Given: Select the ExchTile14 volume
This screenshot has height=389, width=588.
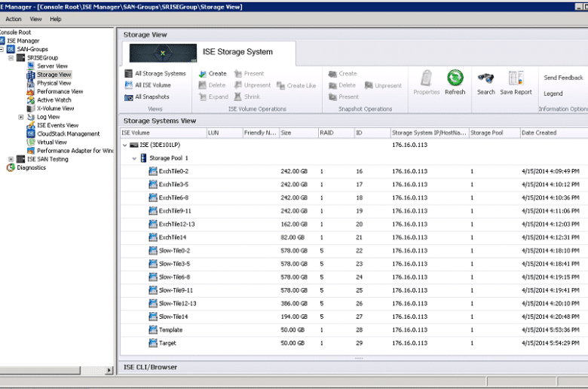Looking at the screenshot, I should pos(173,237).
